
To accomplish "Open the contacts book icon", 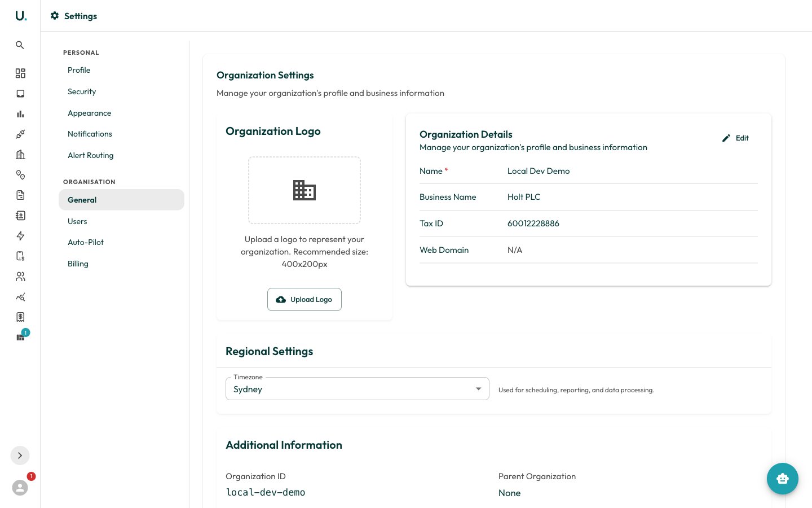I will [20, 216].
